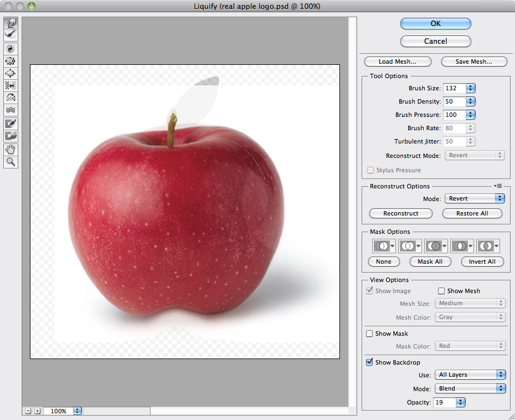Open the Reconstruct Options Mode Revert dropdown
This screenshot has width=515, height=420.
coord(475,198)
